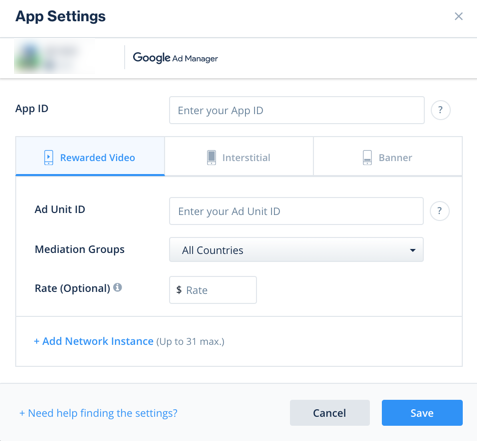The image size is (477, 441).
Task: Open the Mediation Groups dropdown arrow
Action: pos(413,250)
